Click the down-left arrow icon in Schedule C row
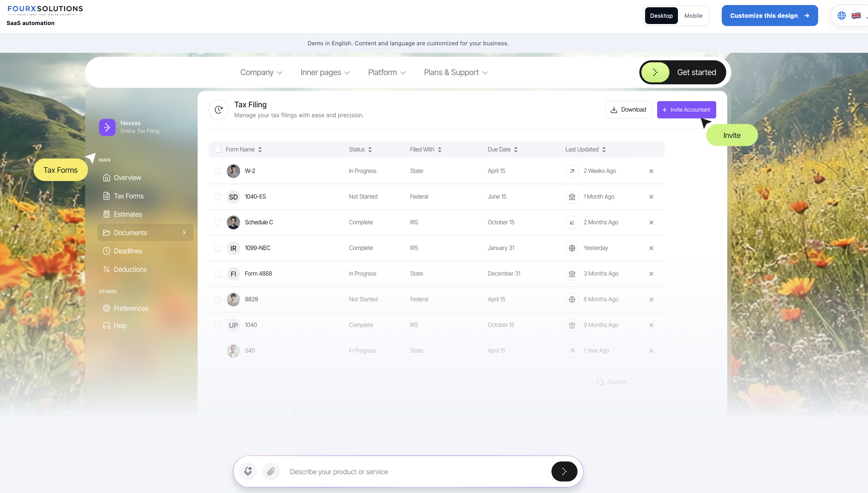This screenshot has width=868, height=493. point(572,222)
